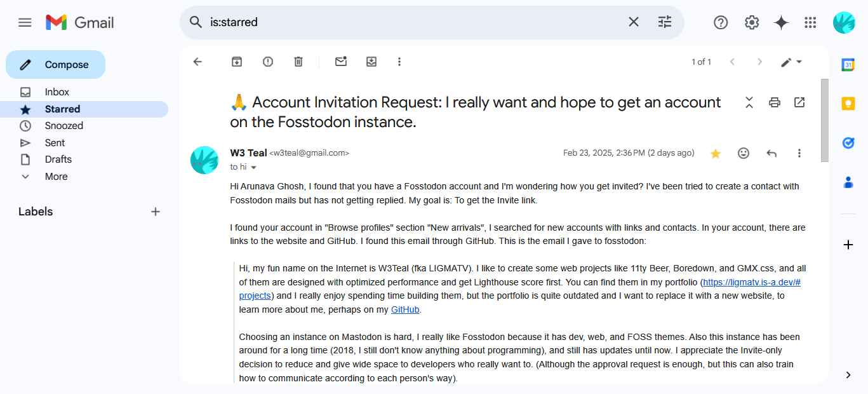Report the email as spam
868x394 pixels.
[x=267, y=62]
